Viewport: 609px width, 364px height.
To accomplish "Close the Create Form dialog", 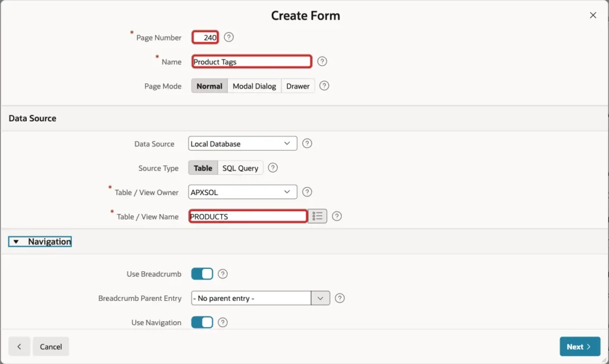I will 593,15.
